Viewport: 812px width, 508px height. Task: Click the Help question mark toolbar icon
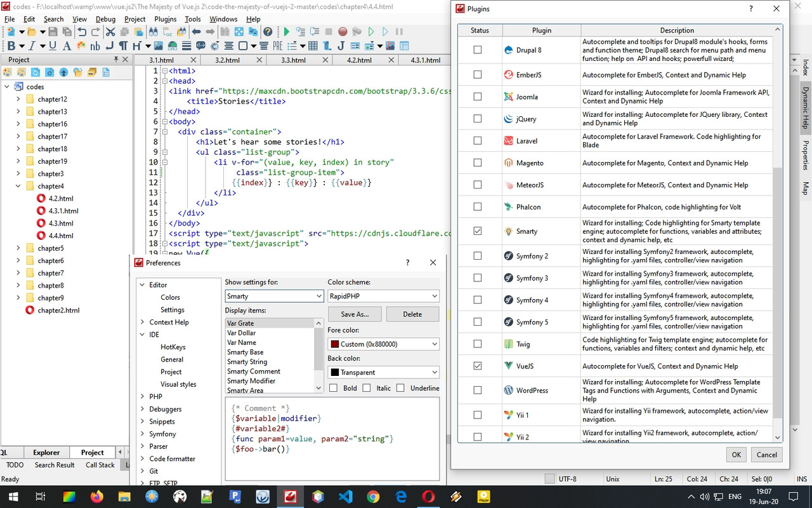pyautogui.click(x=268, y=32)
